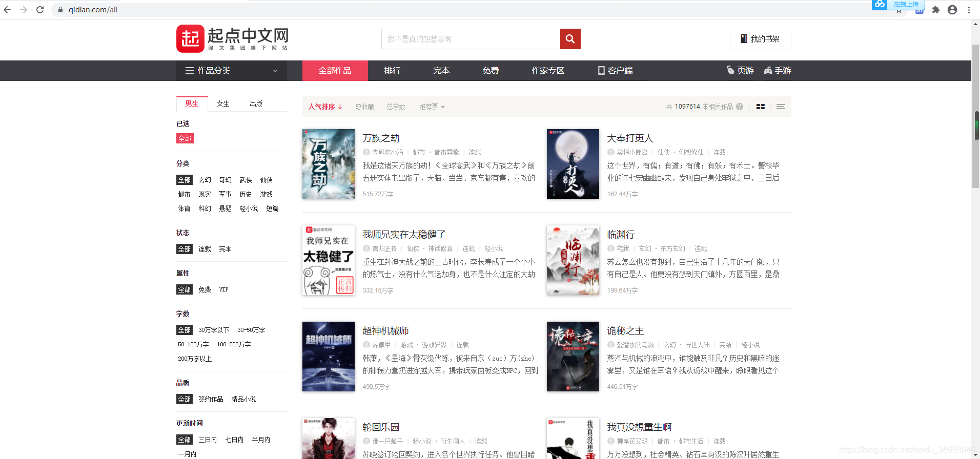Filter quality by 签约作品
This screenshot has height=459, width=980.
(x=211, y=399)
